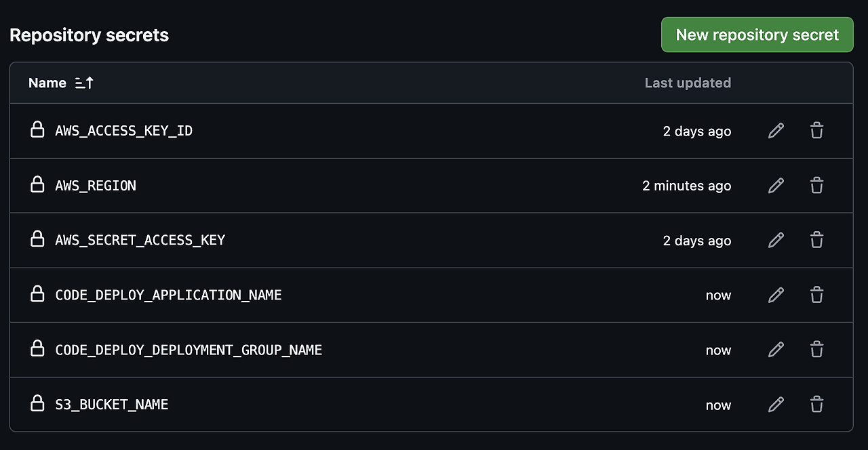Screen dimensions: 868x450
Task: Click the Name column header
Action: coord(47,83)
